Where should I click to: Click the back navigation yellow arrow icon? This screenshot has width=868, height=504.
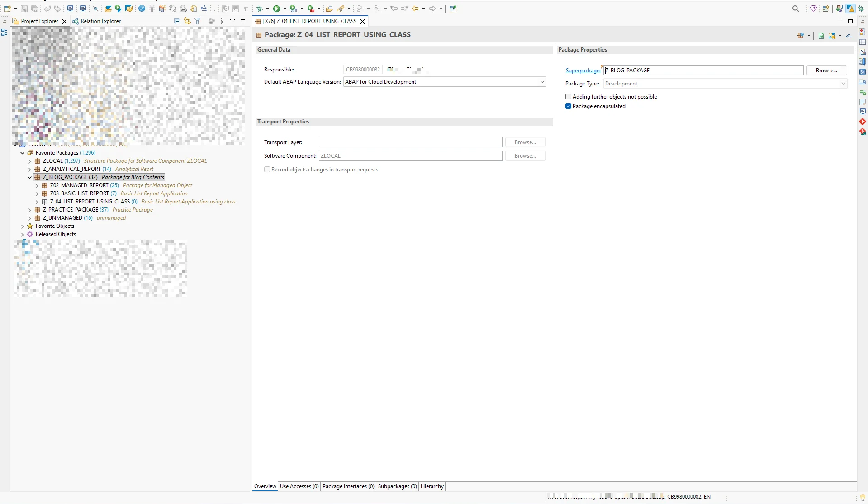(415, 9)
